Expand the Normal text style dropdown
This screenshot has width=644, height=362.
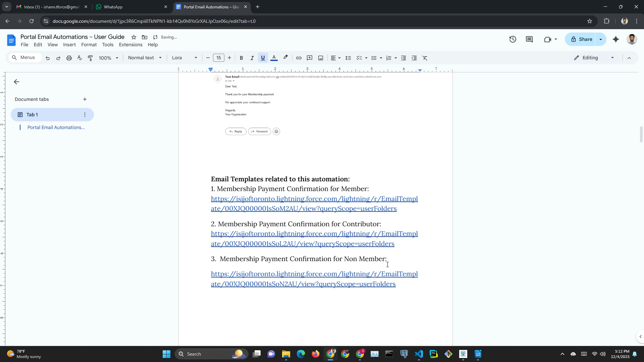pos(145,58)
